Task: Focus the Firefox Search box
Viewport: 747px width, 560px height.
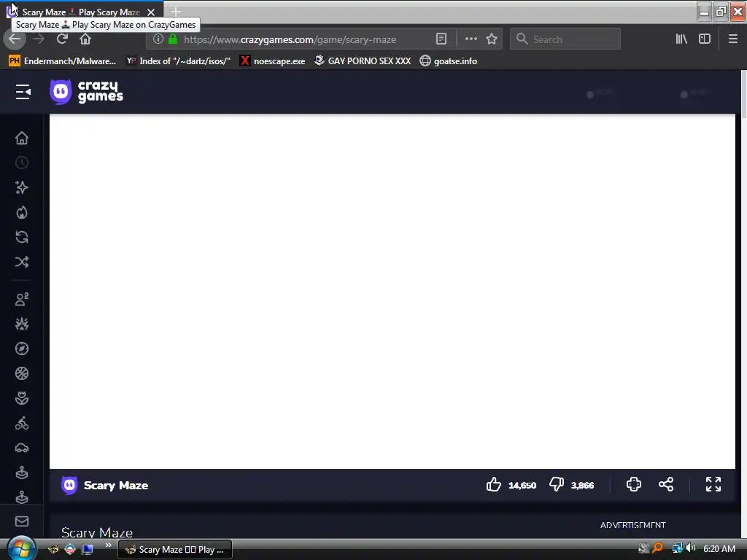Action: click(565, 39)
